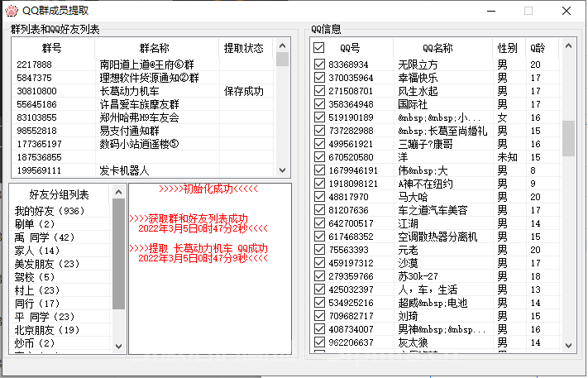588x378 pixels.
Task: Toggle the select-all checkbox beside QQ号 header
Action: click(318, 48)
